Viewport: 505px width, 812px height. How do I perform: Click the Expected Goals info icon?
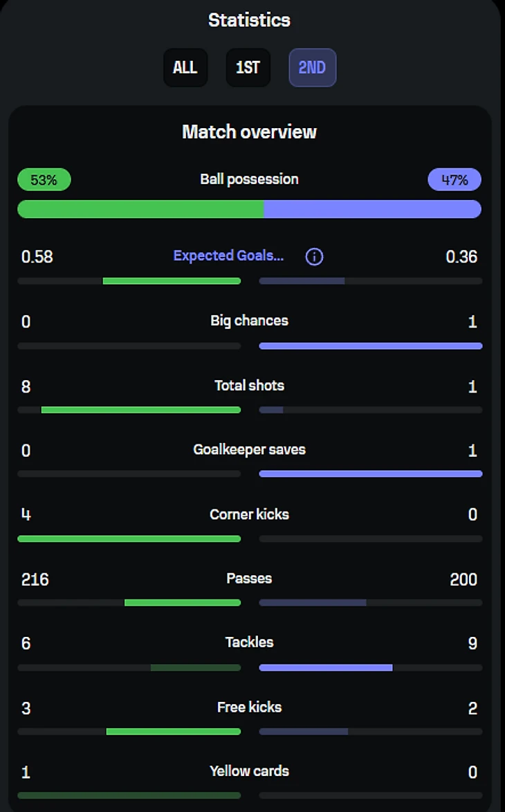pyautogui.click(x=314, y=257)
